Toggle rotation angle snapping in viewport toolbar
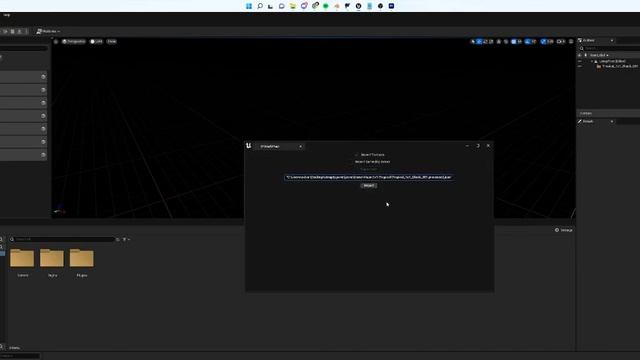The width and height of the screenshot is (640, 360). click(x=527, y=42)
